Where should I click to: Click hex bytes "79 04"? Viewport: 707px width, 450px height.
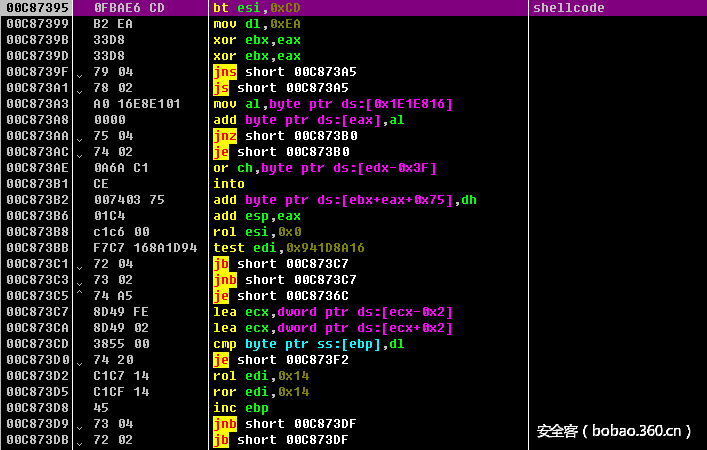(113, 72)
